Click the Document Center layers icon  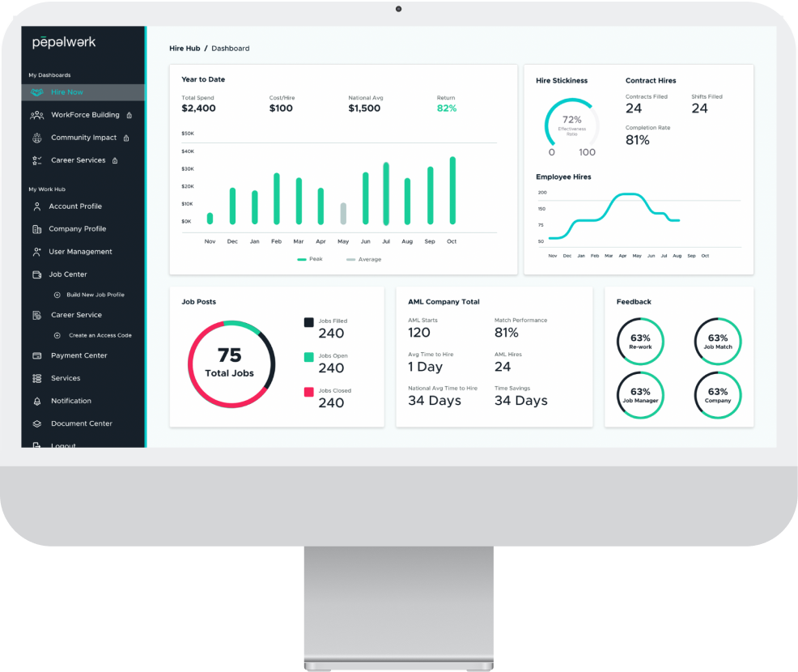(36, 423)
